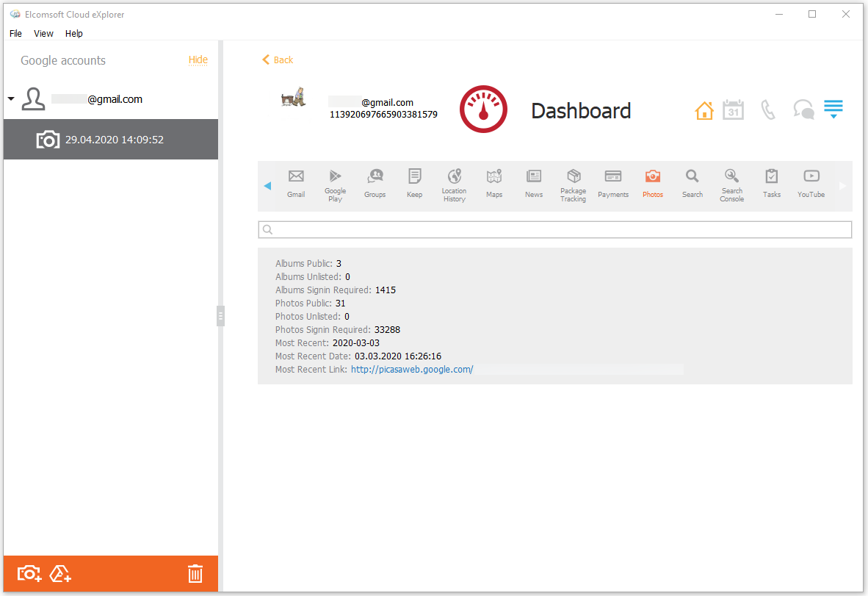The image size is (868, 596).
Task: Open the Calendar icon in header
Action: (733, 110)
